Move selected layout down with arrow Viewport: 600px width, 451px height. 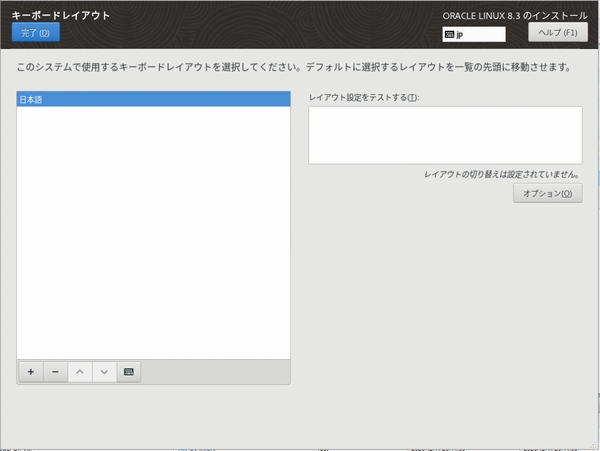[104, 371]
